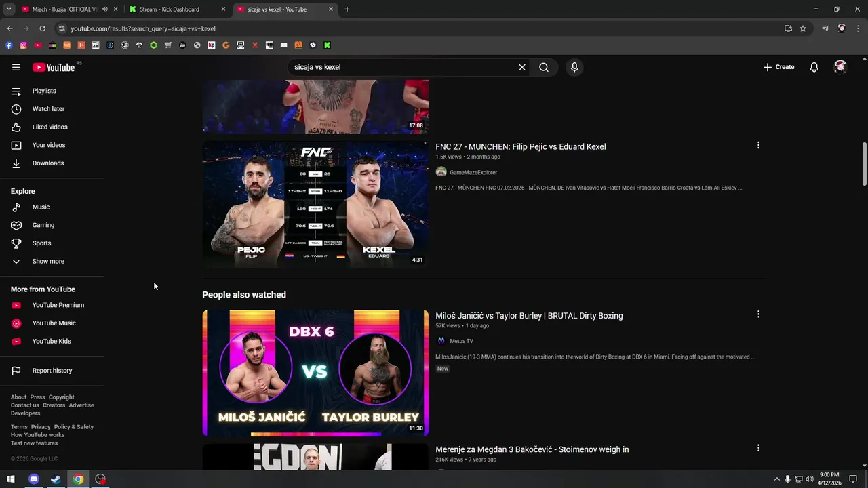Open Watch later in sidebar
Screen dimensions: 868x488
[48, 109]
